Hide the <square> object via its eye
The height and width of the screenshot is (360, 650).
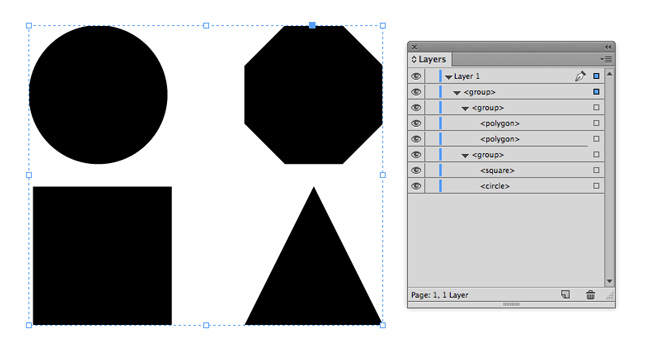click(416, 170)
